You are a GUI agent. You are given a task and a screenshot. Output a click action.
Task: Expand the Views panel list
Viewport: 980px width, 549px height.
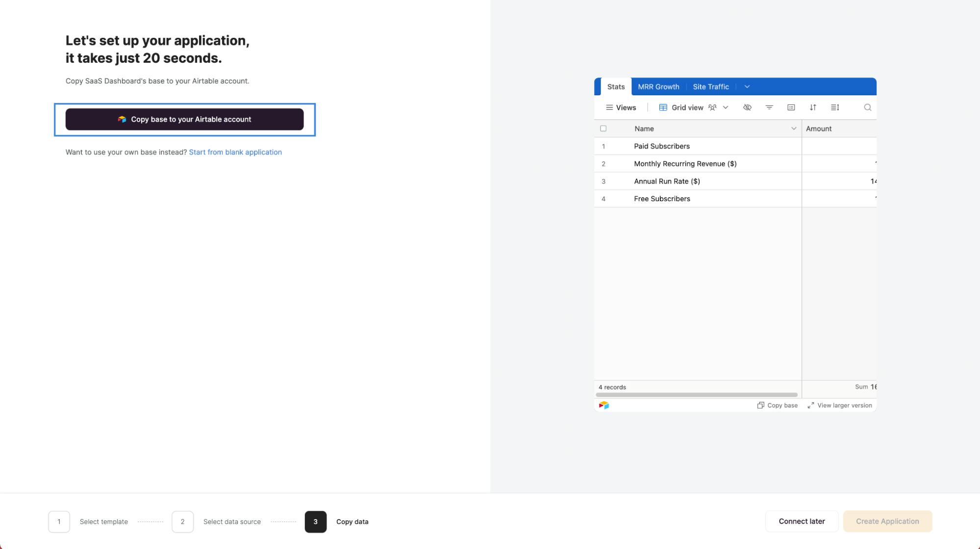620,107
